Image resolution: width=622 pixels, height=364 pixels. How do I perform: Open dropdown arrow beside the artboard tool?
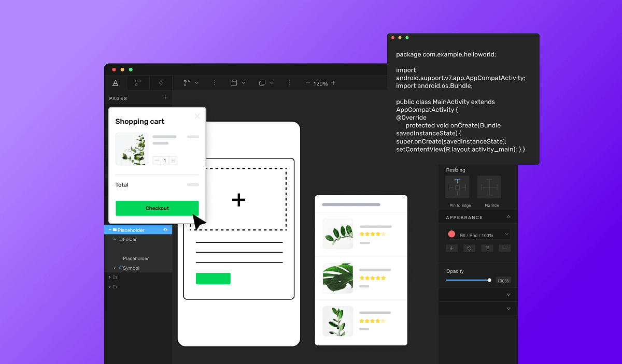[243, 83]
